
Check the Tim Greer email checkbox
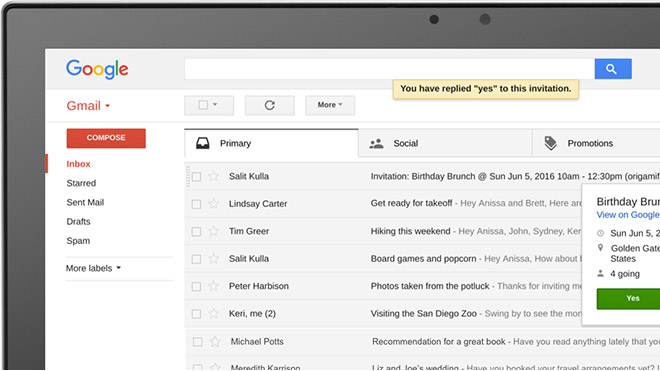[196, 232]
